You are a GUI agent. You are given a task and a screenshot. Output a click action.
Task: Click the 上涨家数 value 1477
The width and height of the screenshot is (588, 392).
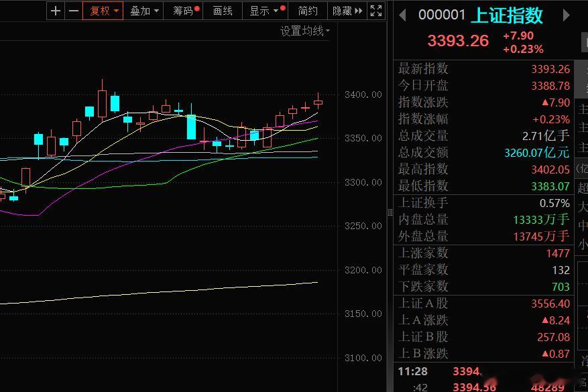click(x=558, y=253)
